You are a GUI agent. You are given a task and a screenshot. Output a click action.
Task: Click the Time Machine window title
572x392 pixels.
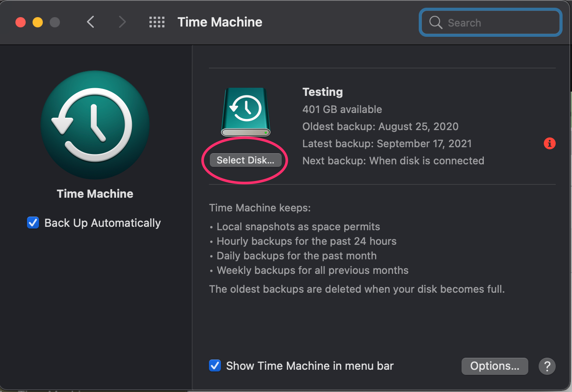pos(220,22)
